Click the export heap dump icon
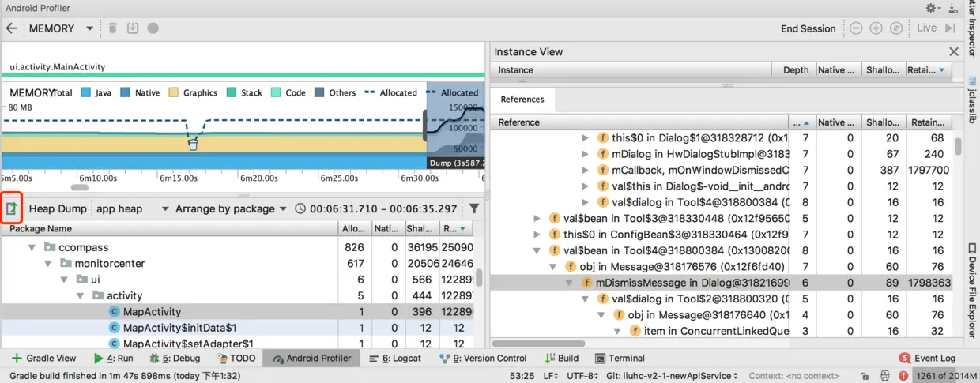 point(12,209)
